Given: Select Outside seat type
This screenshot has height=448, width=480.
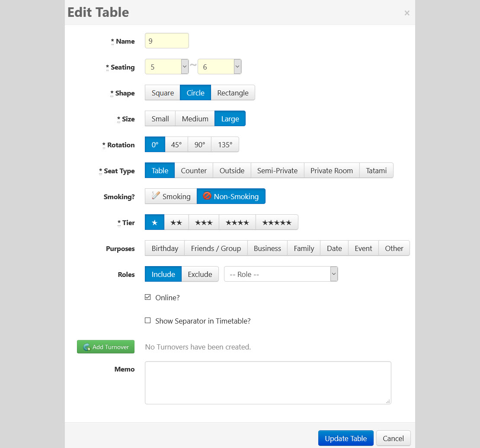Looking at the screenshot, I should pyautogui.click(x=232, y=171).
